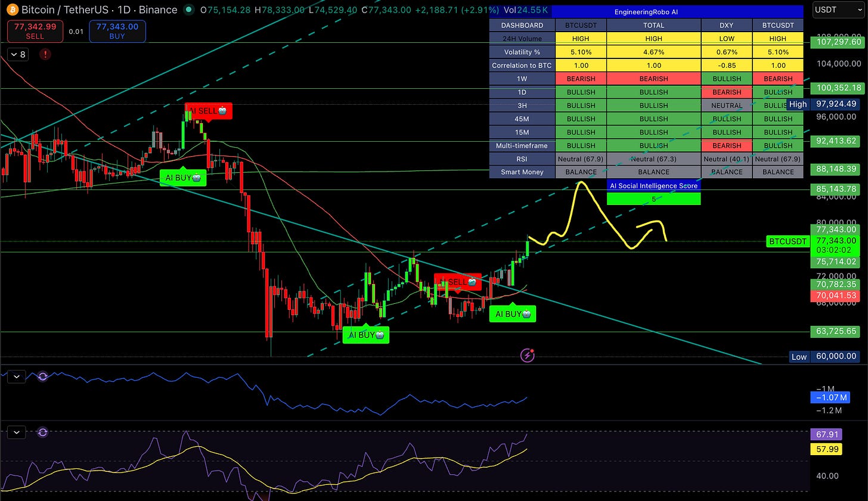
Task: Click the orange Bitcoin symbol logo
Action: (11, 10)
